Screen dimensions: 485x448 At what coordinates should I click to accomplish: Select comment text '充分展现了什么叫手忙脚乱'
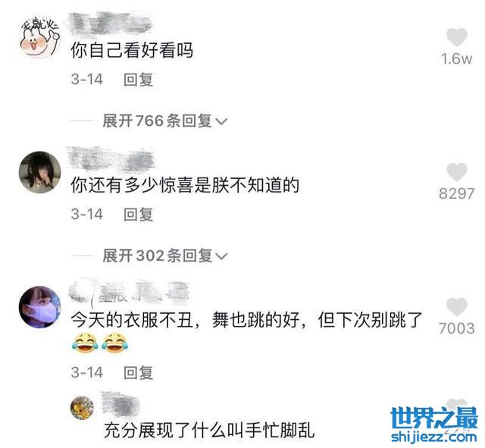point(209,430)
